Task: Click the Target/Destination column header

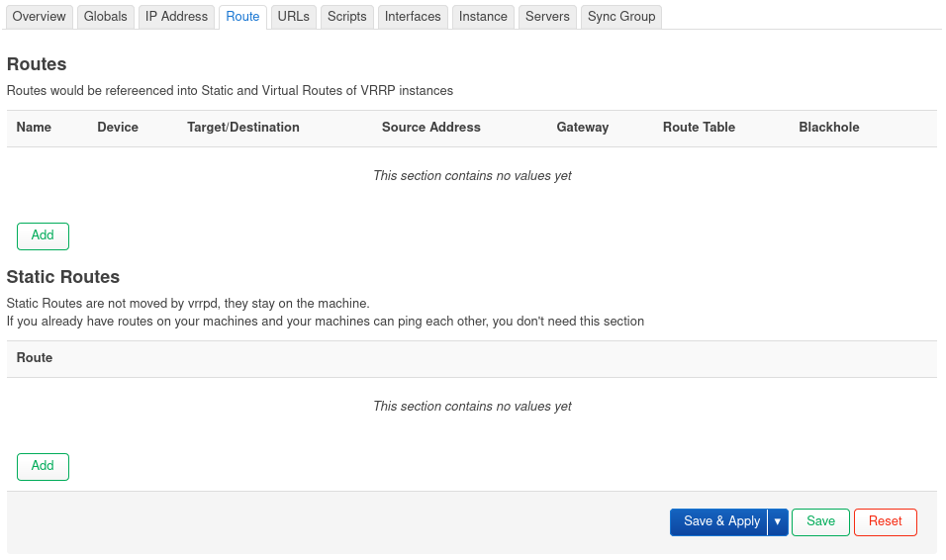Action: 243,128
